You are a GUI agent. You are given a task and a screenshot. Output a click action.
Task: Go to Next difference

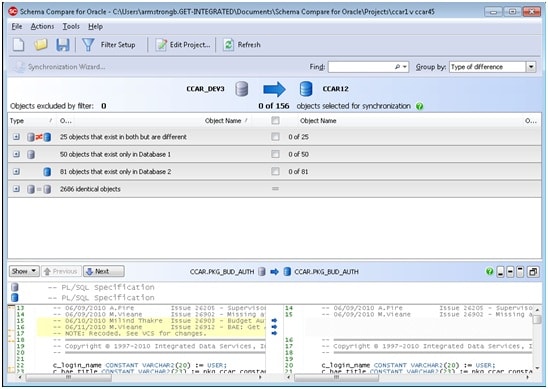[103, 271]
